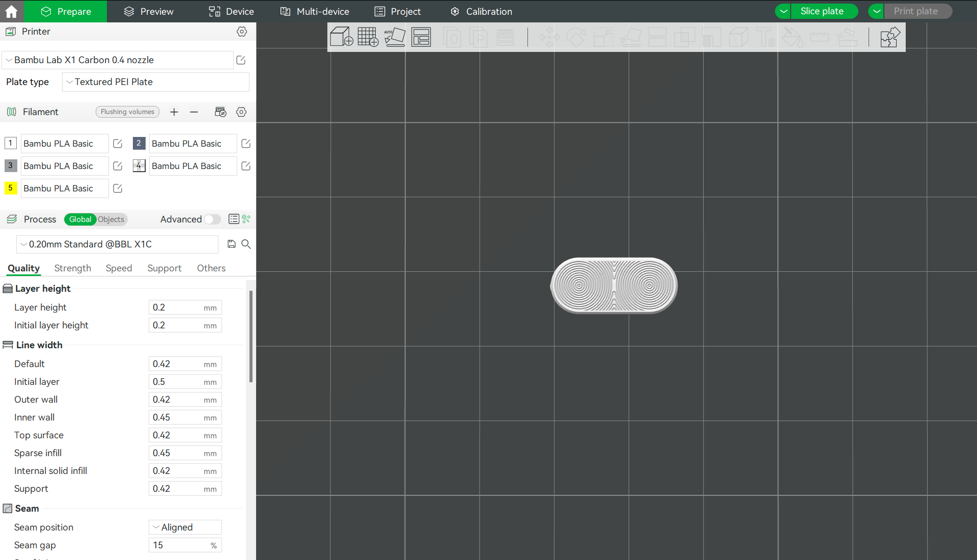Image resolution: width=977 pixels, height=560 pixels.
Task: Edit the Bambu Lab X1 Carbon printer preset
Action: [x=241, y=60]
